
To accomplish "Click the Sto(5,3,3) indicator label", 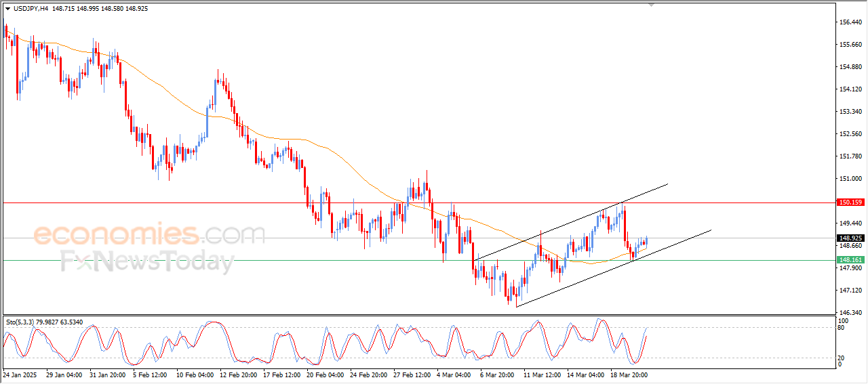I will pos(19,322).
